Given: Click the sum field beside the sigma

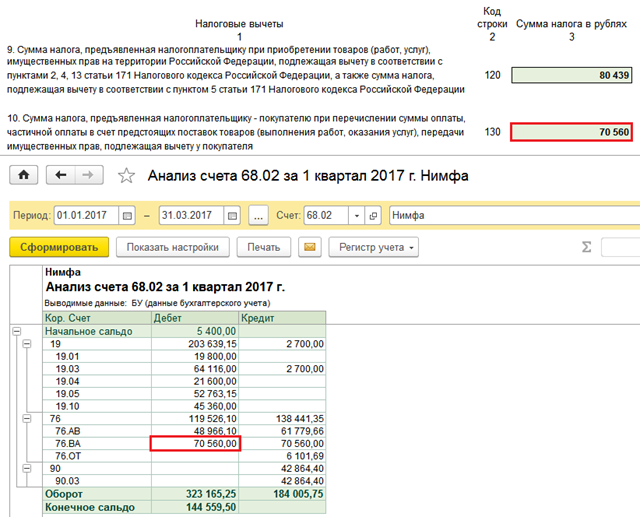Looking at the screenshot, I should (620, 247).
